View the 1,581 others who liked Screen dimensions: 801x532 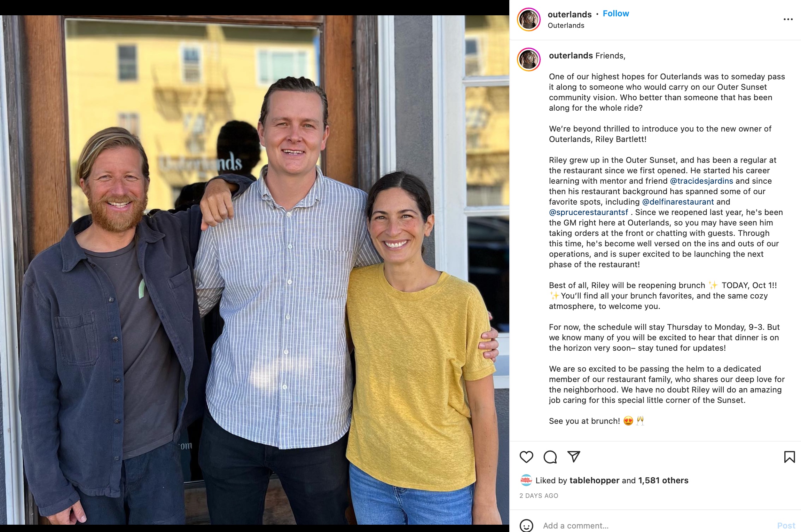[663, 481]
